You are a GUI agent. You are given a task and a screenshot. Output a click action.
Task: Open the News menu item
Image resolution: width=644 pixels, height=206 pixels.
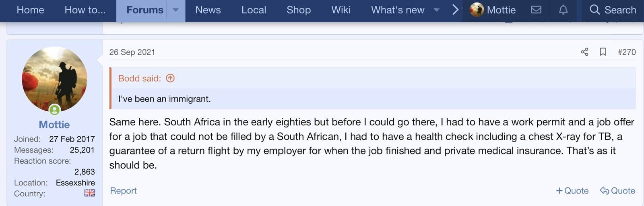click(208, 10)
